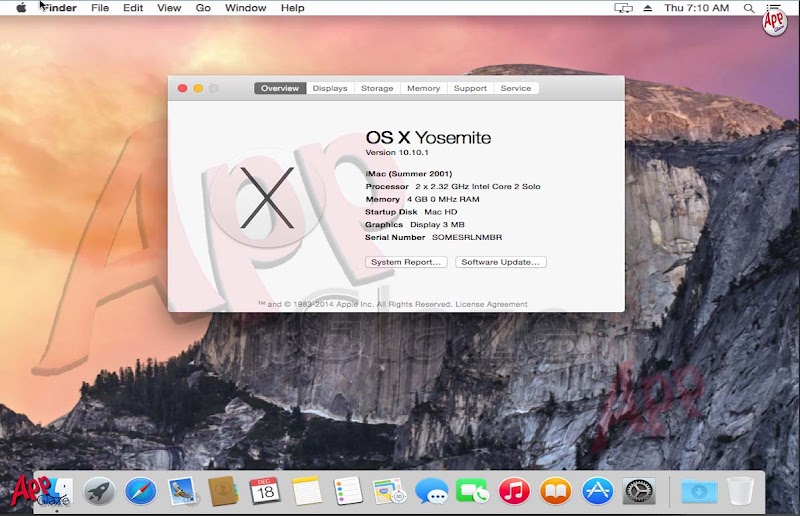Viewport: 800px width, 516px height.
Task: Click the Version 10.10.1 text
Action: coord(397,153)
